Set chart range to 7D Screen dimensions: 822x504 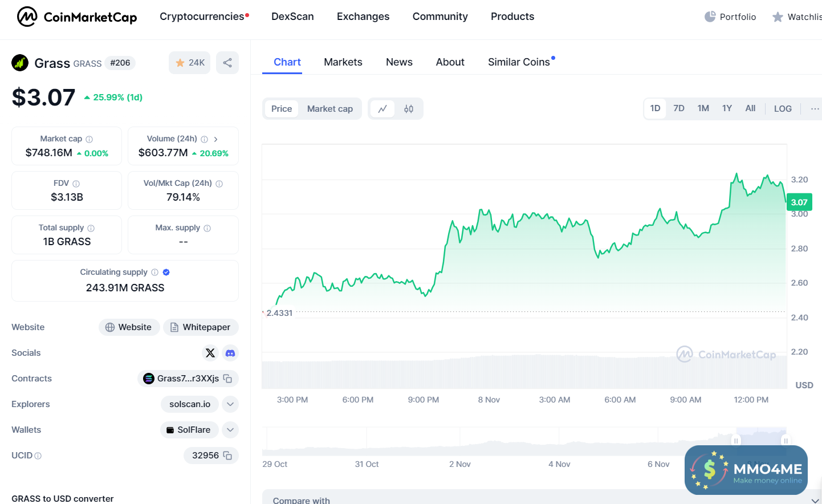678,108
